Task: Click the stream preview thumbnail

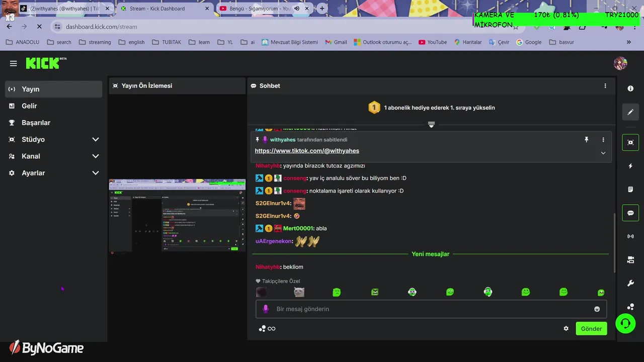Action: point(177,215)
